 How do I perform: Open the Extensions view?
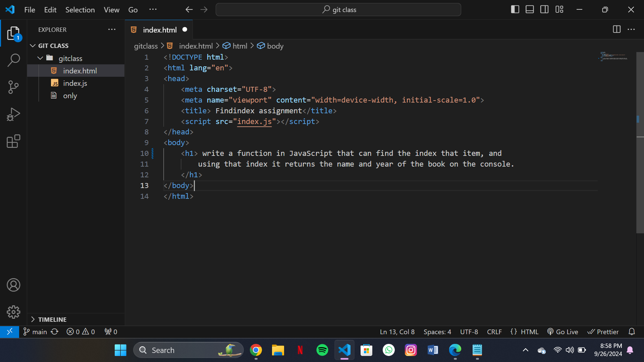(13, 141)
